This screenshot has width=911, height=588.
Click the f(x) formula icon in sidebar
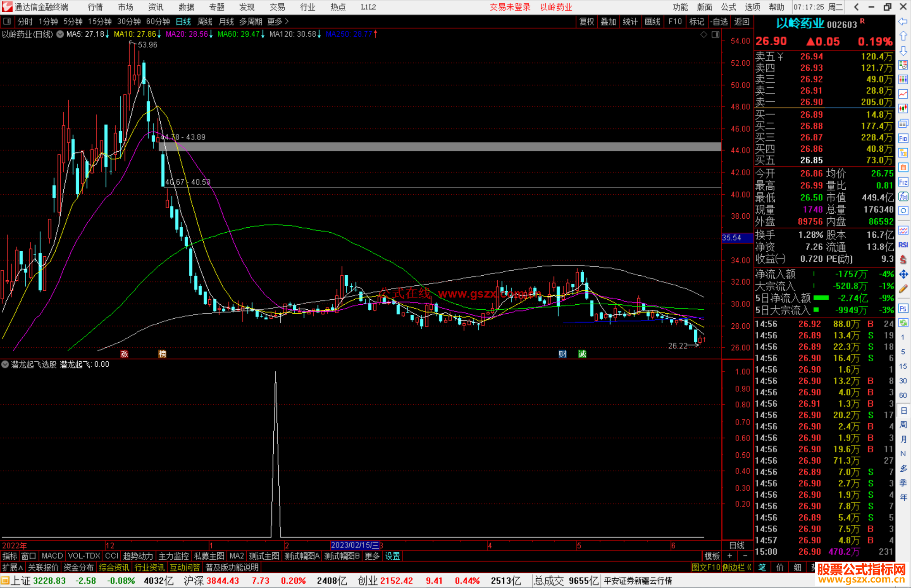[903, 196]
